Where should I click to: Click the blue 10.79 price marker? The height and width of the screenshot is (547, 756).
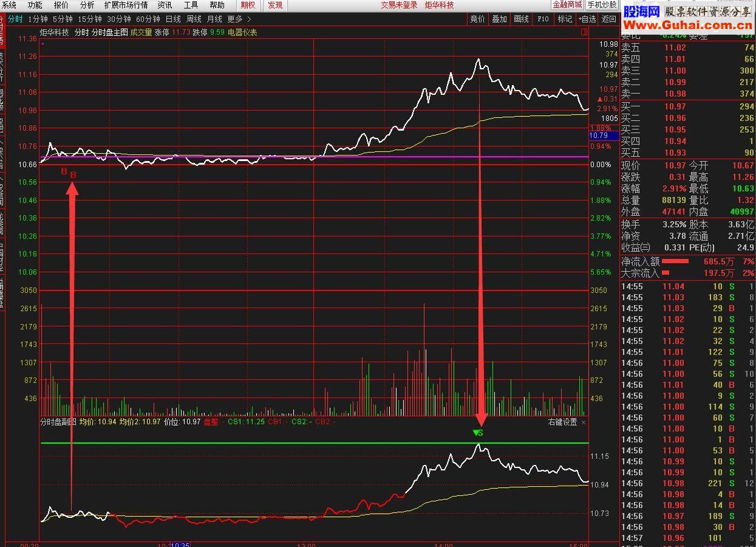(x=604, y=136)
